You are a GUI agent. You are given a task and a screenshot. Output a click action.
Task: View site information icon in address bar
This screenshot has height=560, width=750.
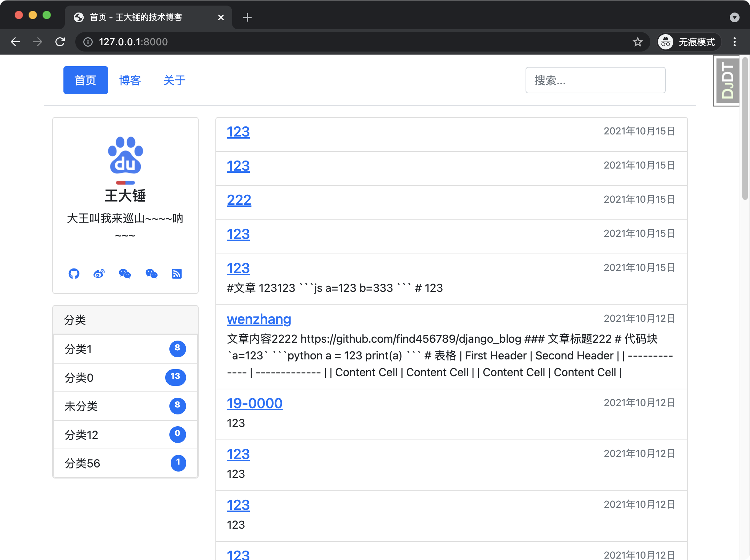point(88,42)
